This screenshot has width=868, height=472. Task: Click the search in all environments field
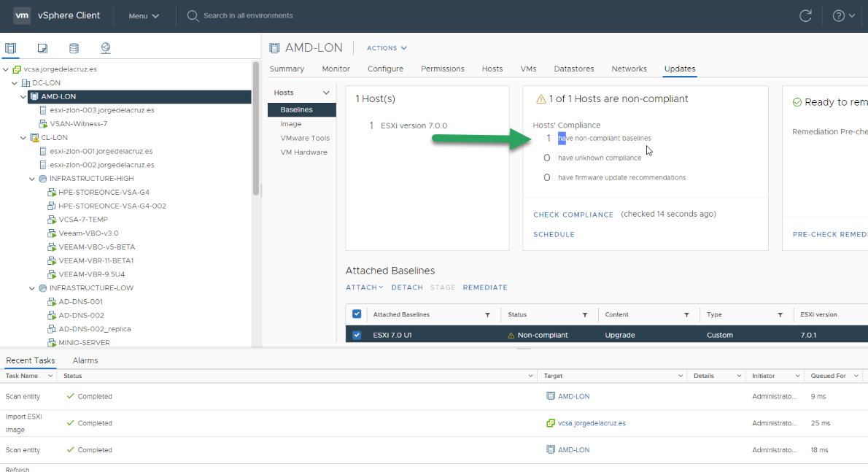tap(248, 15)
